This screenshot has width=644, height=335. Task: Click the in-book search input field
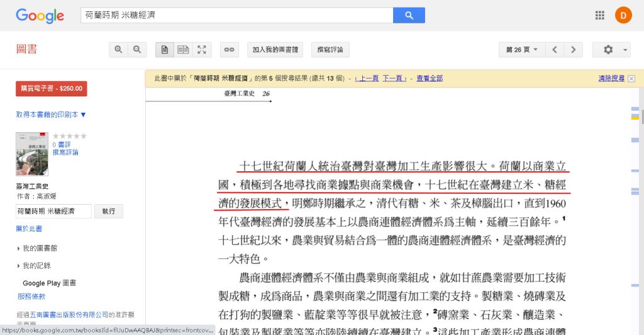pyautogui.click(x=53, y=211)
